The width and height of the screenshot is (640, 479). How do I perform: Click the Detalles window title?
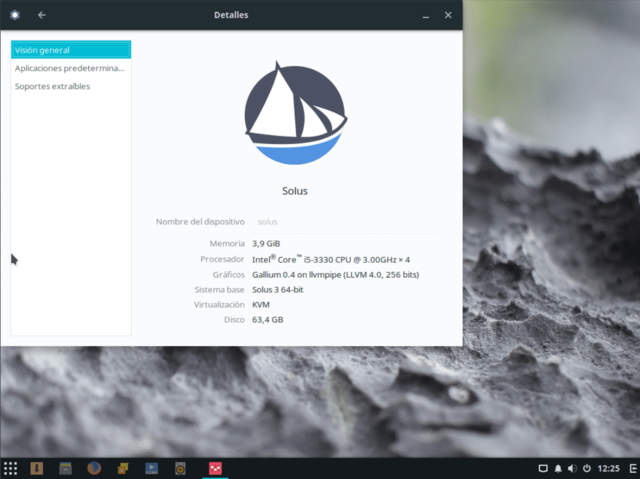(x=231, y=15)
